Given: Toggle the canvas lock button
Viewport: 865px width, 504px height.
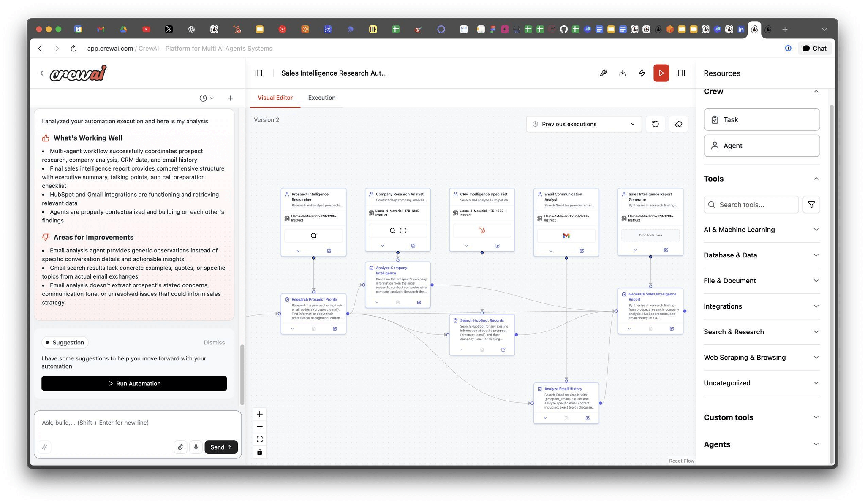Looking at the screenshot, I should (x=260, y=452).
